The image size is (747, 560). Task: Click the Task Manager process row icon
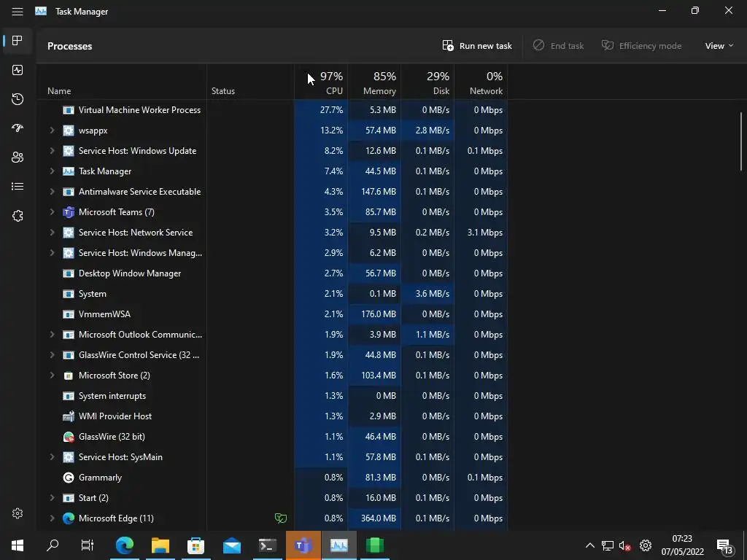point(68,171)
